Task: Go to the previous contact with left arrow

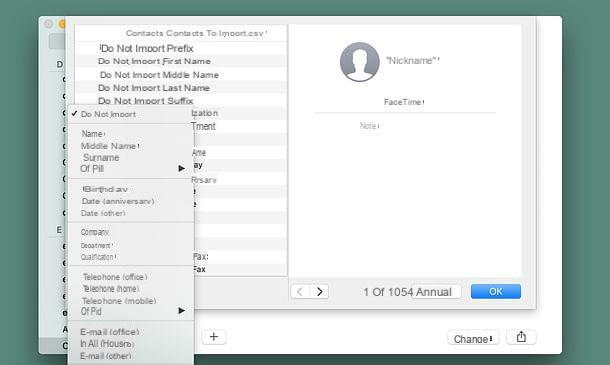Action: 300,291
